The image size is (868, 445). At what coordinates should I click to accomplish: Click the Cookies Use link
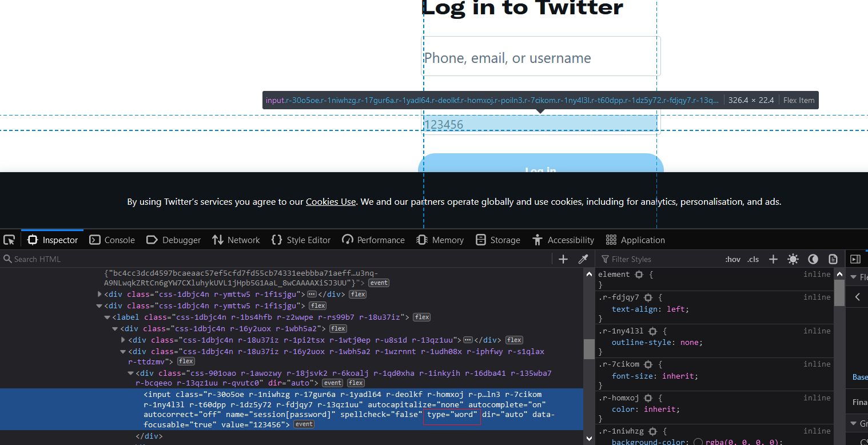[x=331, y=201]
